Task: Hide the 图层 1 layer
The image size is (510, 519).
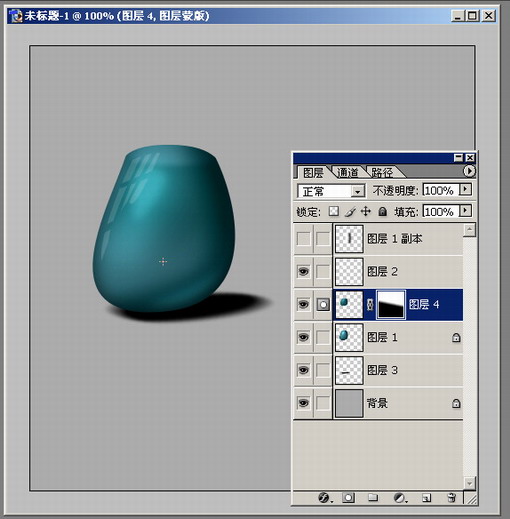Action: coord(303,337)
